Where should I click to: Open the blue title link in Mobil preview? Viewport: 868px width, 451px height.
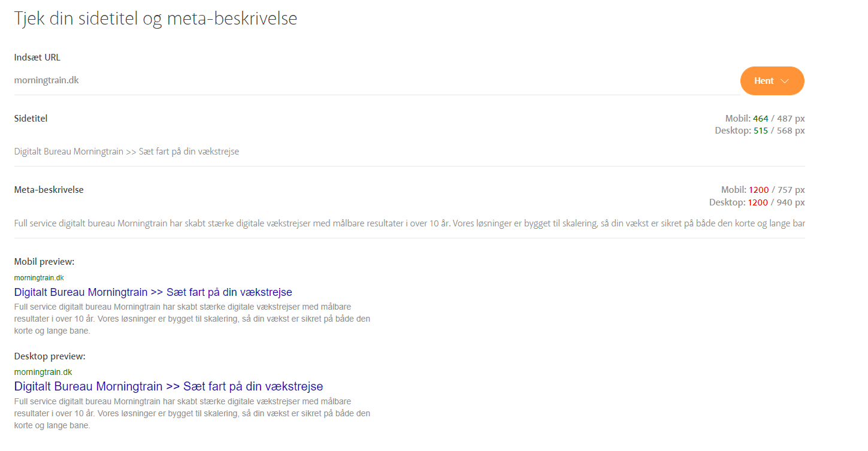(x=153, y=292)
